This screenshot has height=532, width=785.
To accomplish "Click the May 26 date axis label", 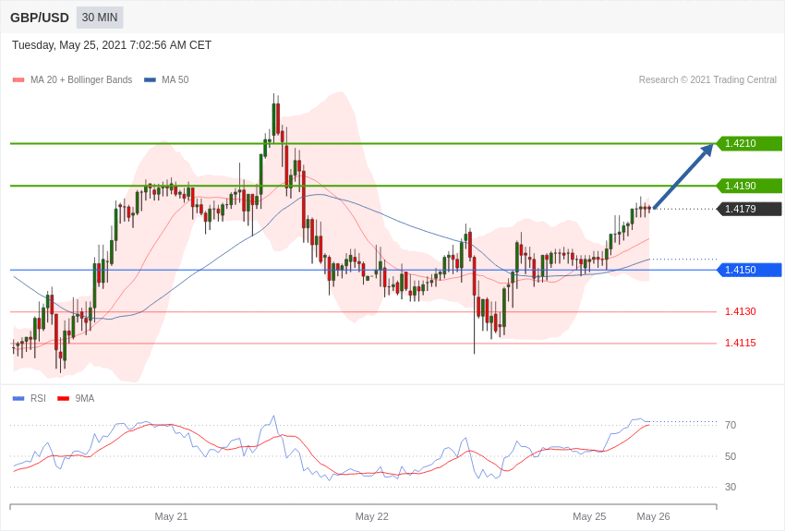I will coord(653,516).
